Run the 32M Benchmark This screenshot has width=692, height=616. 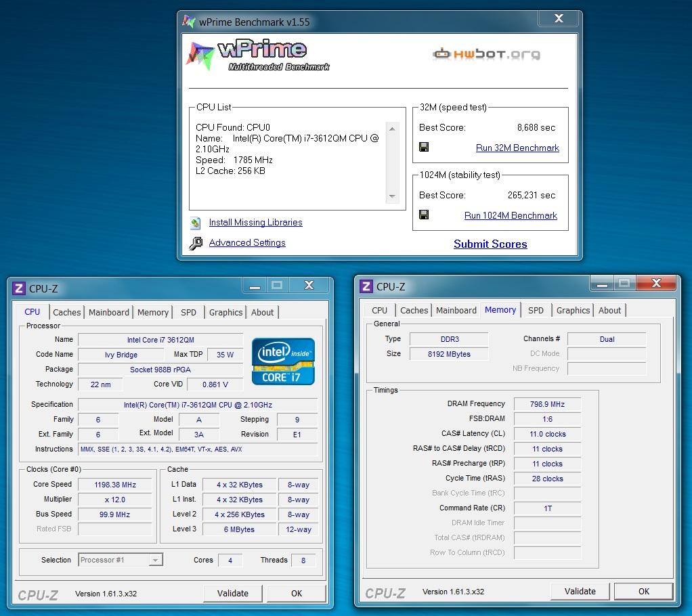click(x=517, y=148)
